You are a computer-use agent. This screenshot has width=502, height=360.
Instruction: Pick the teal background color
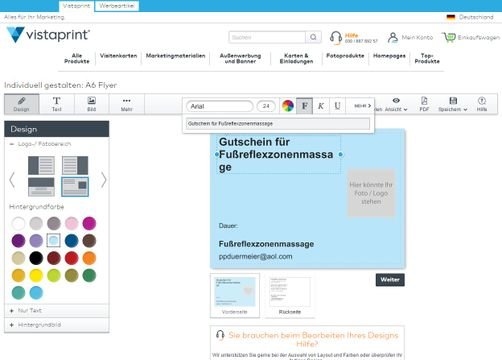18,293
